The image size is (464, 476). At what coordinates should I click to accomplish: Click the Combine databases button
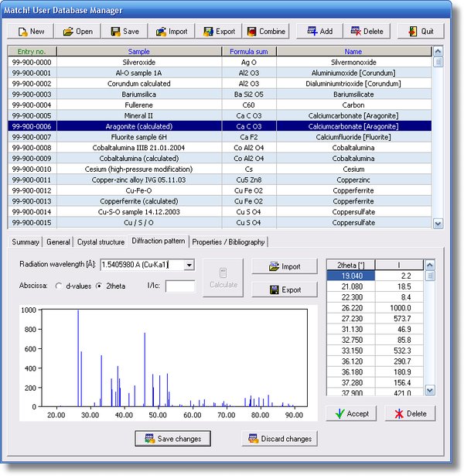tap(264, 32)
